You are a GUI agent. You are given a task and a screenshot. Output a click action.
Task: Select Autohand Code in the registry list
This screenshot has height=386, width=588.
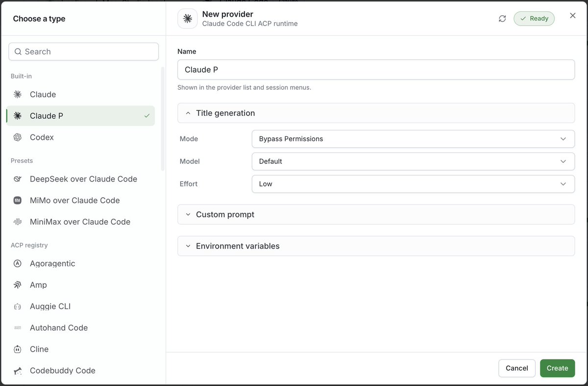(80, 328)
